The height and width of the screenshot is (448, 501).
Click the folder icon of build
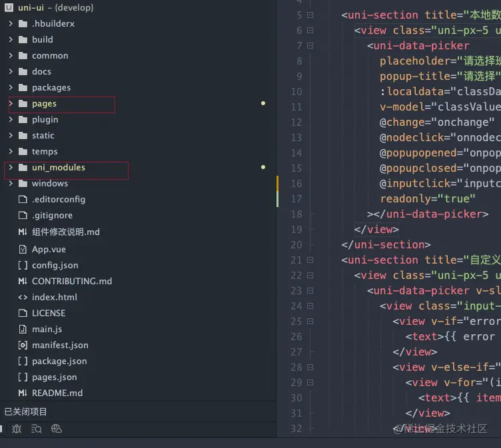(x=23, y=39)
